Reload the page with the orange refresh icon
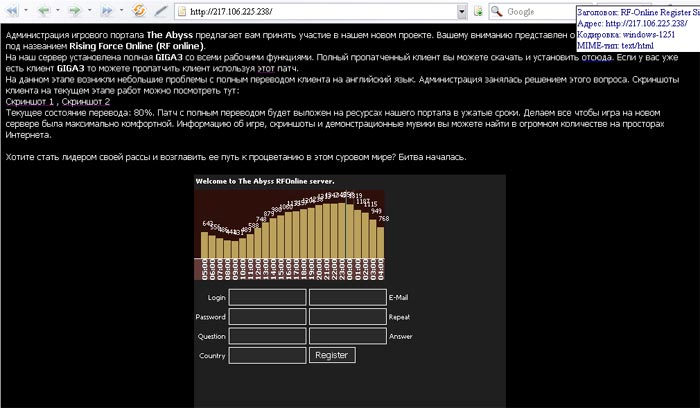700x408 pixels. pyautogui.click(x=140, y=11)
